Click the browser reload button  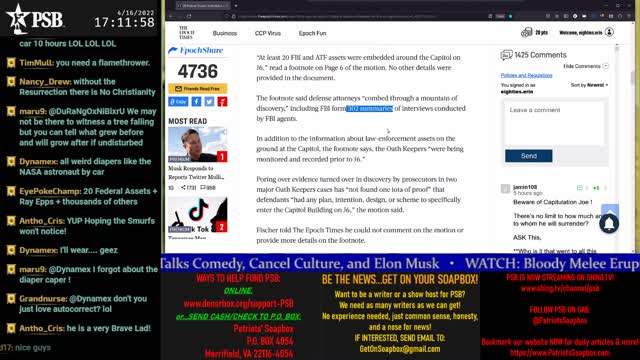(189, 16)
